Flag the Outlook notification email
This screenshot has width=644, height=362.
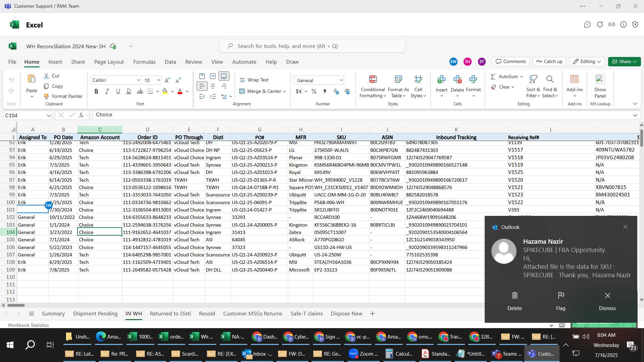tap(561, 301)
